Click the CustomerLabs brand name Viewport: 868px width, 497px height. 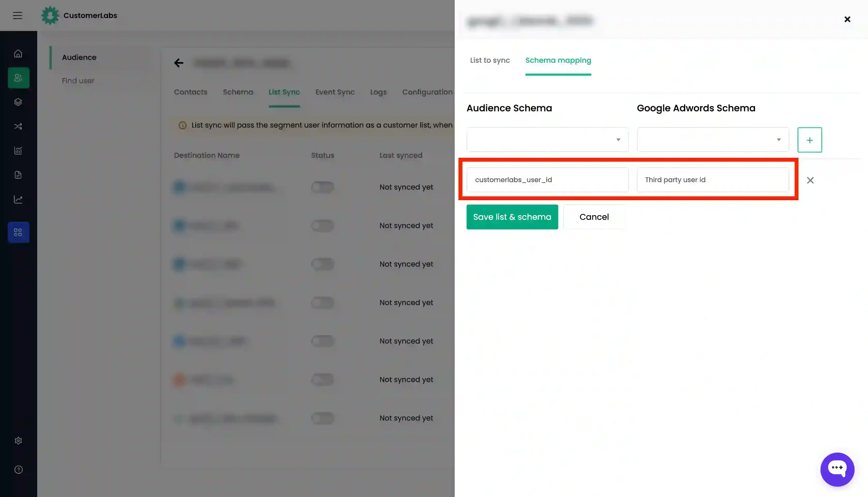90,15
